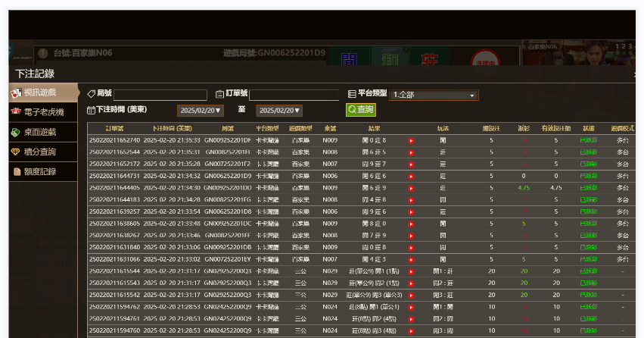Screen dimensions: 644x338
Task: Select 桌面遊戲 in the sidebar
Action: click(43, 132)
